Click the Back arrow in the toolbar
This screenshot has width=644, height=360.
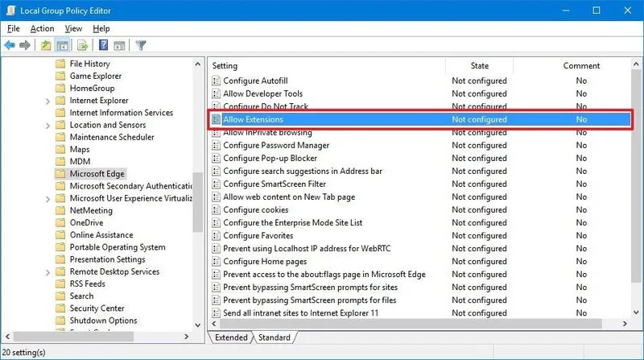[10, 45]
